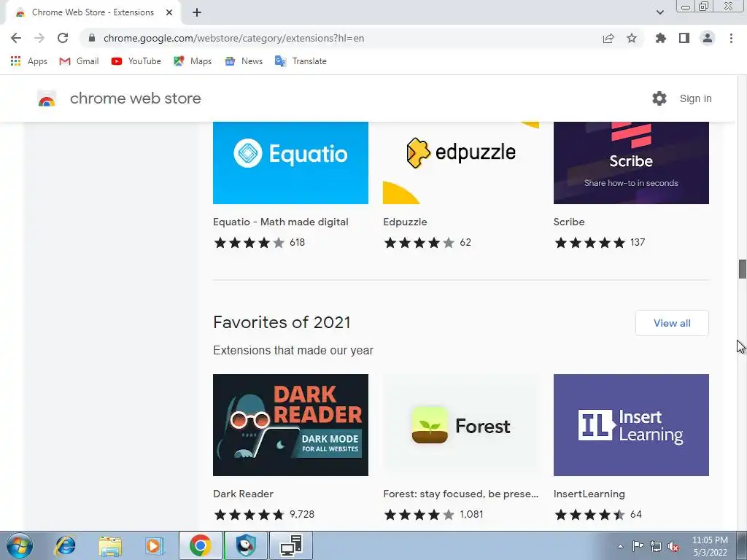This screenshot has width=747, height=560.
Task: Open the Apps bookmark shortcut
Action: point(28,61)
